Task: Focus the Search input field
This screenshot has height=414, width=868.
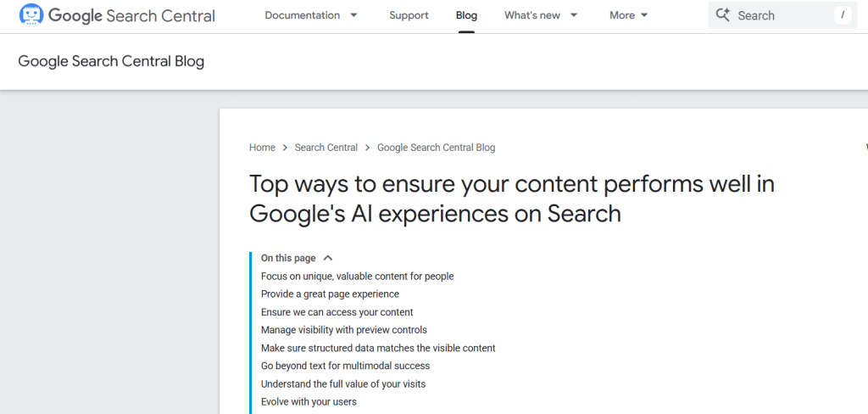Action: [780, 15]
